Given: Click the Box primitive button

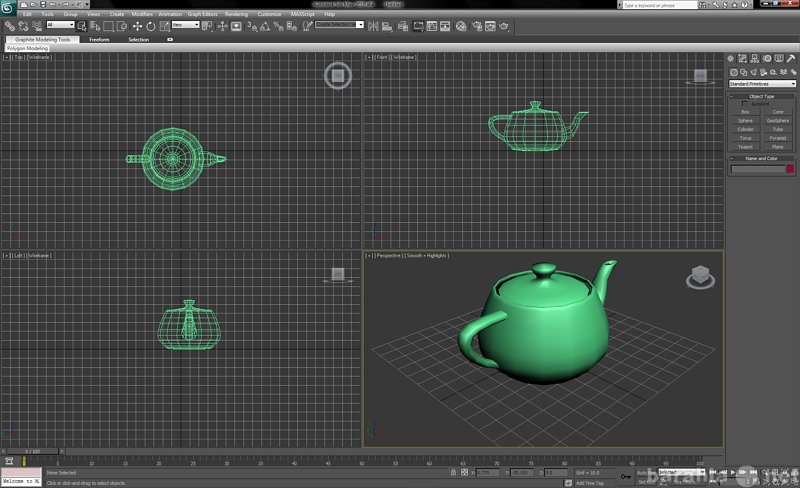Looking at the screenshot, I should click(745, 112).
